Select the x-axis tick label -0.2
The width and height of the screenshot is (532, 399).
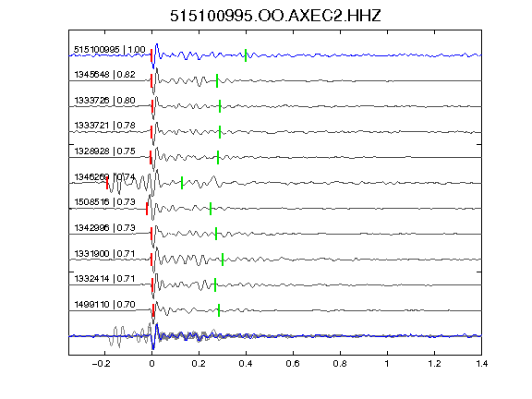[102, 364]
